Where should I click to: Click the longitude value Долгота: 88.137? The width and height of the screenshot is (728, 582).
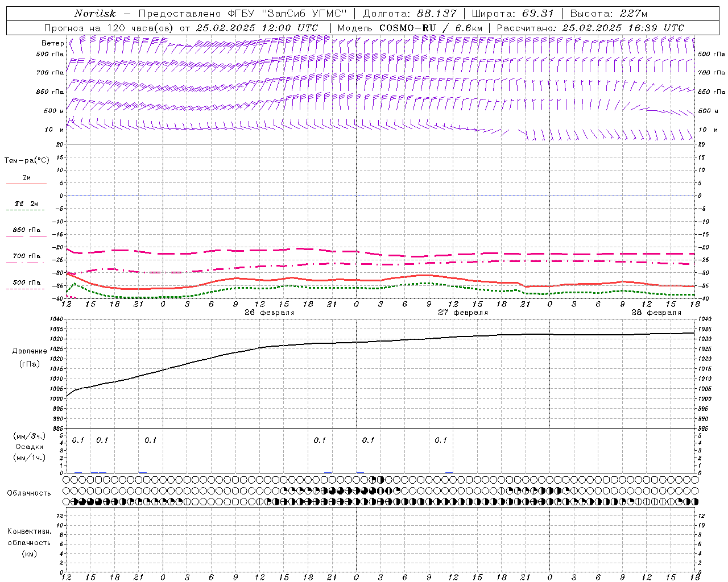pyautogui.click(x=409, y=14)
